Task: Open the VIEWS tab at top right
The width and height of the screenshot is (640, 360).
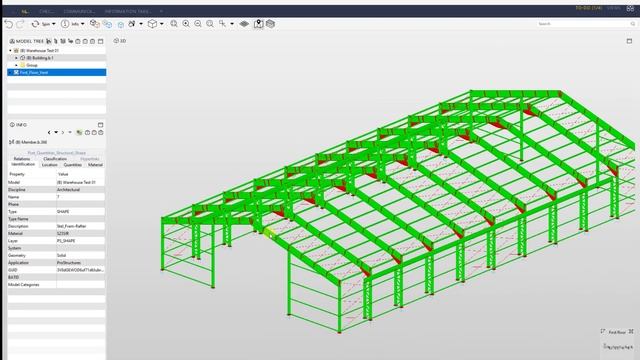Action: pos(613,8)
